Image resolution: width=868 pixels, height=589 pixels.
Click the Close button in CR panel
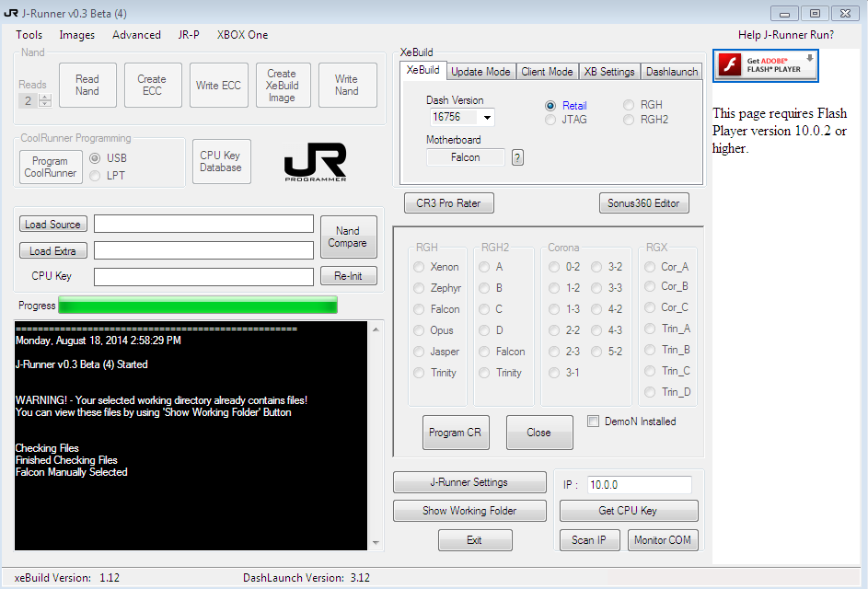coord(539,433)
